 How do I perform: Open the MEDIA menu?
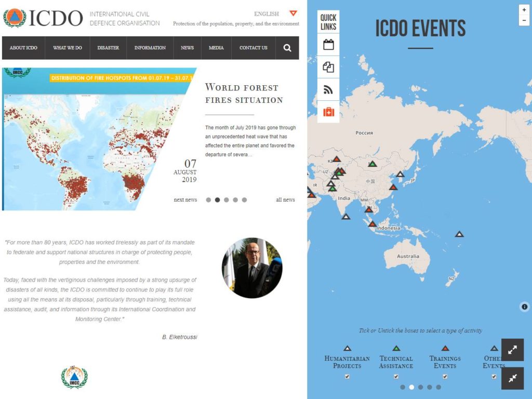pos(216,48)
